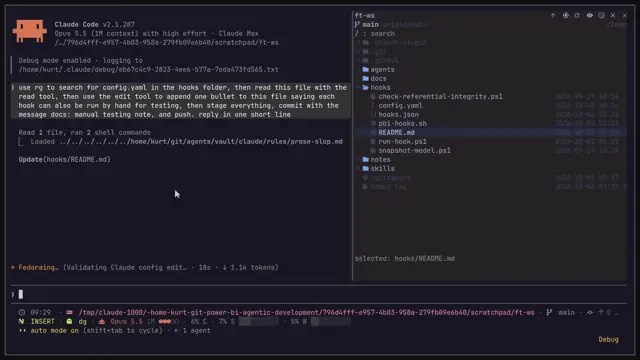Click the Debug label at bottom right
Screen dimensions: 640x360
pyautogui.click(x=608, y=340)
